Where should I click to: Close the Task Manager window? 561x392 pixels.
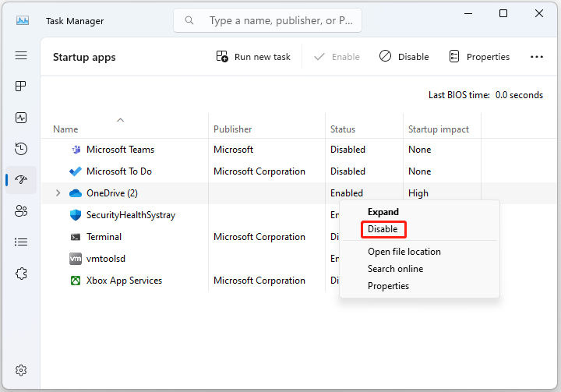pos(539,13)
